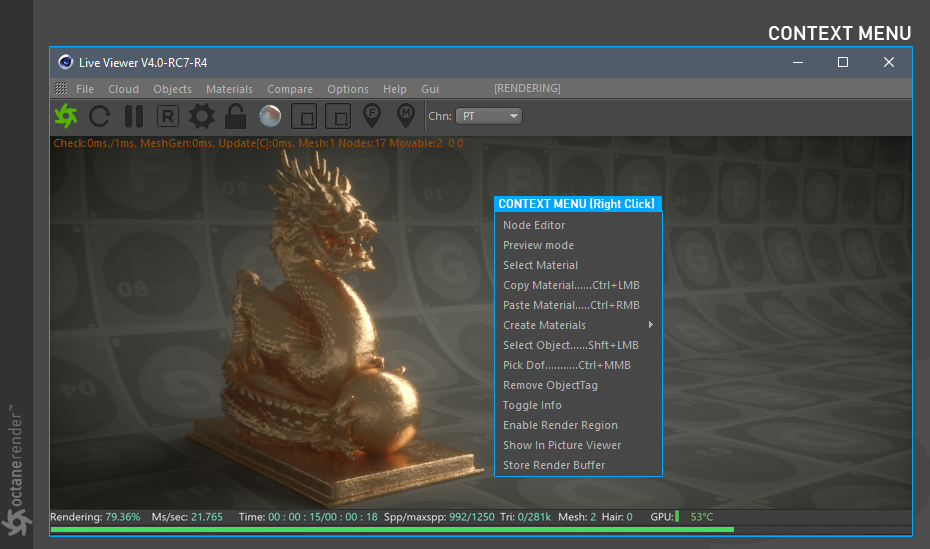Open the Gui menu

(x=430, y=89)
